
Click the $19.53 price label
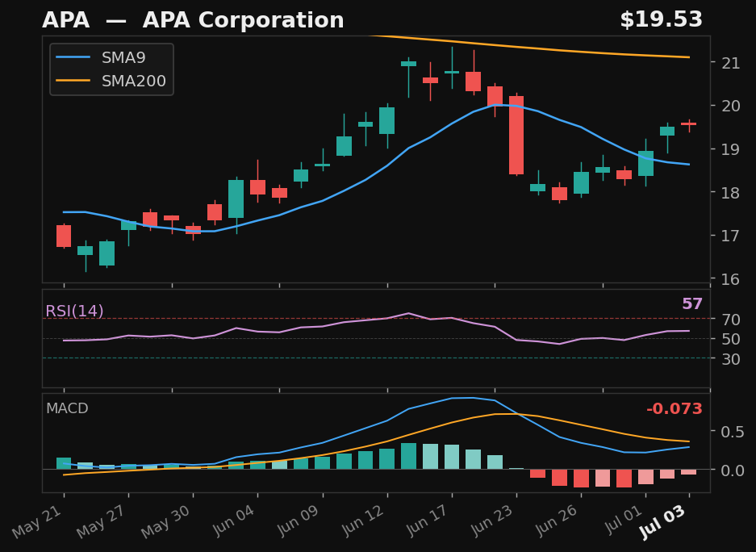[x=661, y=19]
